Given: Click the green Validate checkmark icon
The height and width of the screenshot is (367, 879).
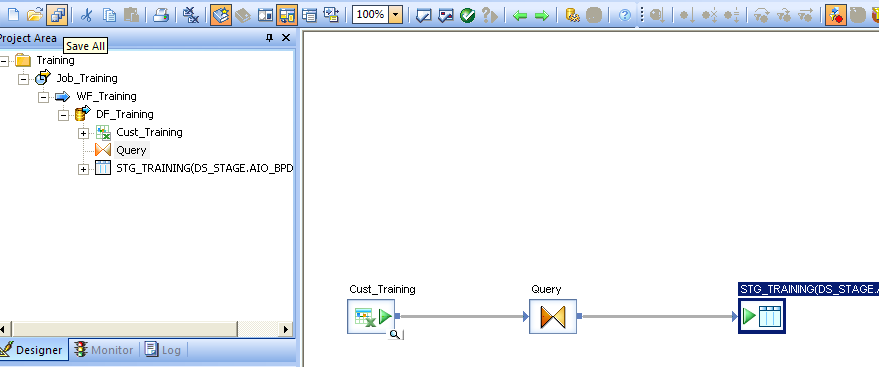Looking at the screenshot, I should (468, 15).
